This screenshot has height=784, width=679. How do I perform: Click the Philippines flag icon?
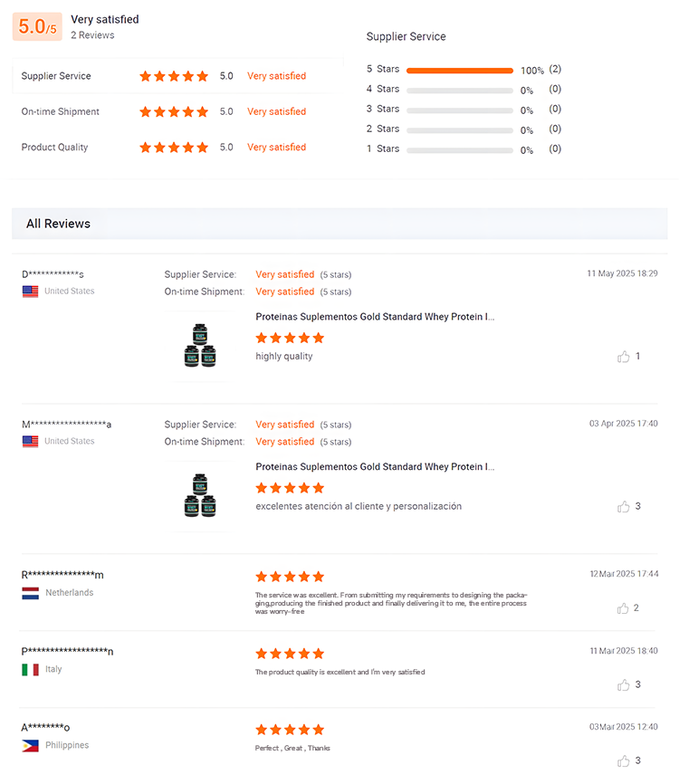coord(30,746)
